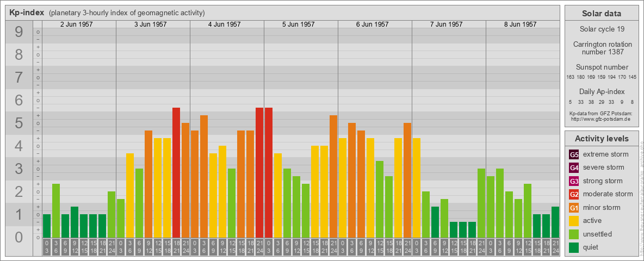Click the Sunspot number label
The width and height of the screenshot is (644, 261).
(x=602, y=67)
